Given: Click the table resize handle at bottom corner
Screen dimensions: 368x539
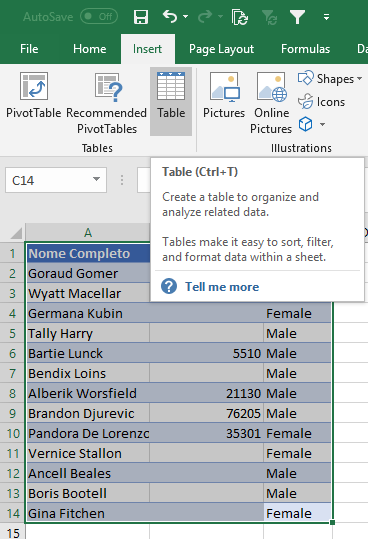Looking at the screenshot, I should click(332, 522).
